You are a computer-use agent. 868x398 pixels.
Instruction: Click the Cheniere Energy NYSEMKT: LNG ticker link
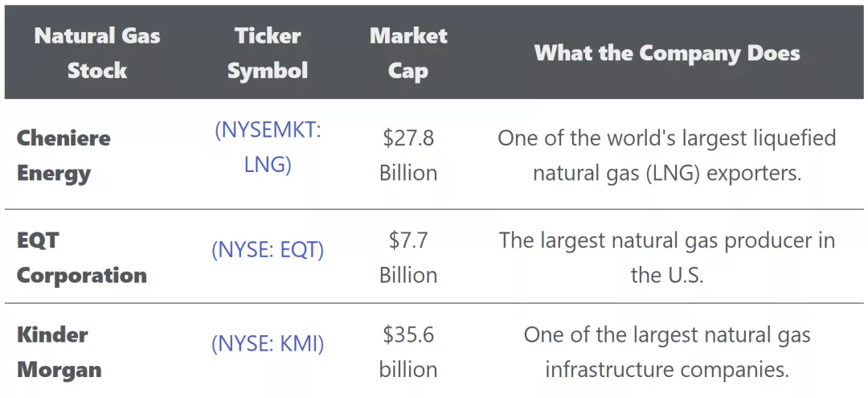click(268, 148)
